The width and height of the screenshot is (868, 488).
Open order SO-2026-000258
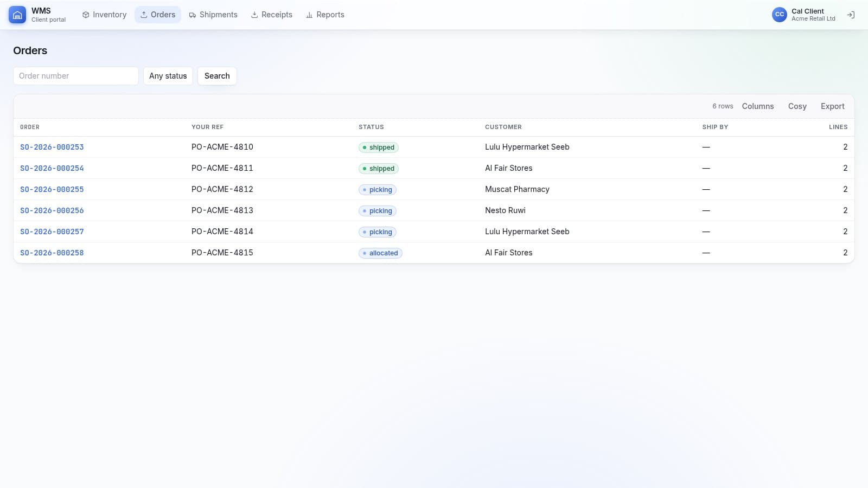point(52,253)
